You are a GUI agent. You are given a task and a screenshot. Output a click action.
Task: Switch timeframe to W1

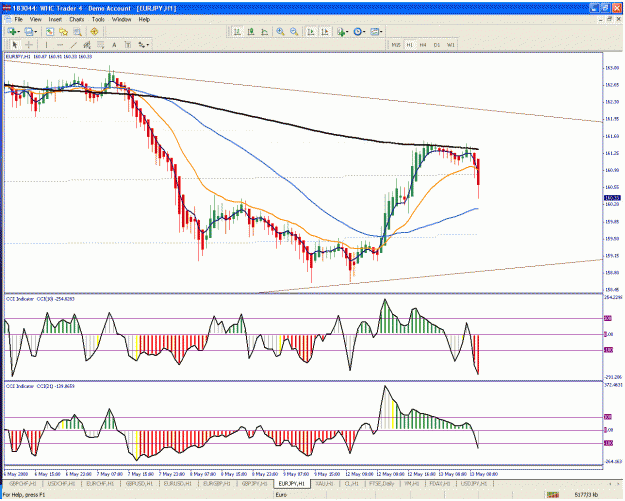tap(450, 45)
